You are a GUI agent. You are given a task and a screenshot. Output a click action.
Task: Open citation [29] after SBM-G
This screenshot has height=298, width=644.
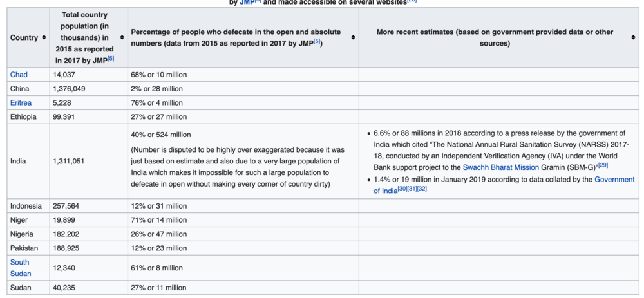[x=603, y=165]
